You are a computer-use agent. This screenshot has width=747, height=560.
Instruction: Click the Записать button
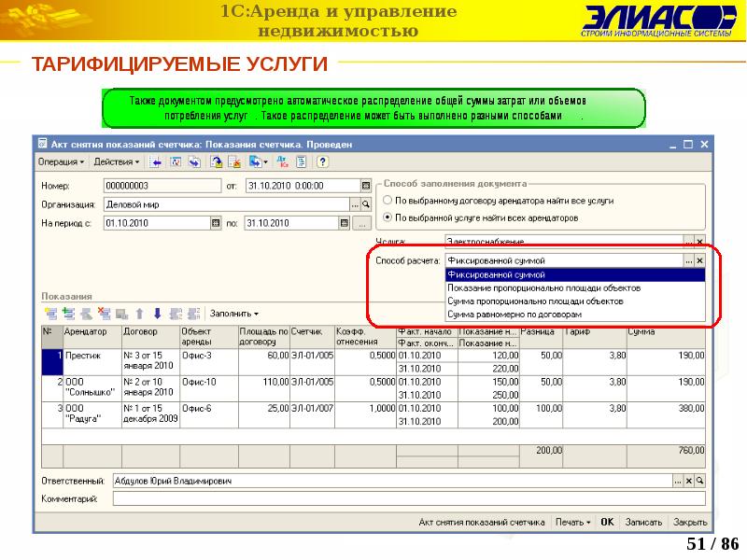[x=643, y=522]
